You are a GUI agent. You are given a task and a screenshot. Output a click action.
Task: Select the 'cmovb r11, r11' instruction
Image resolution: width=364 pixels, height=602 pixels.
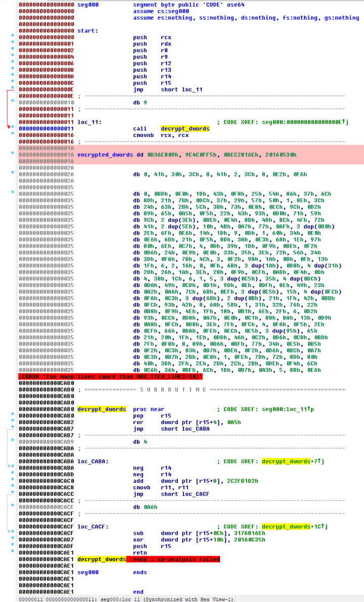161,488
